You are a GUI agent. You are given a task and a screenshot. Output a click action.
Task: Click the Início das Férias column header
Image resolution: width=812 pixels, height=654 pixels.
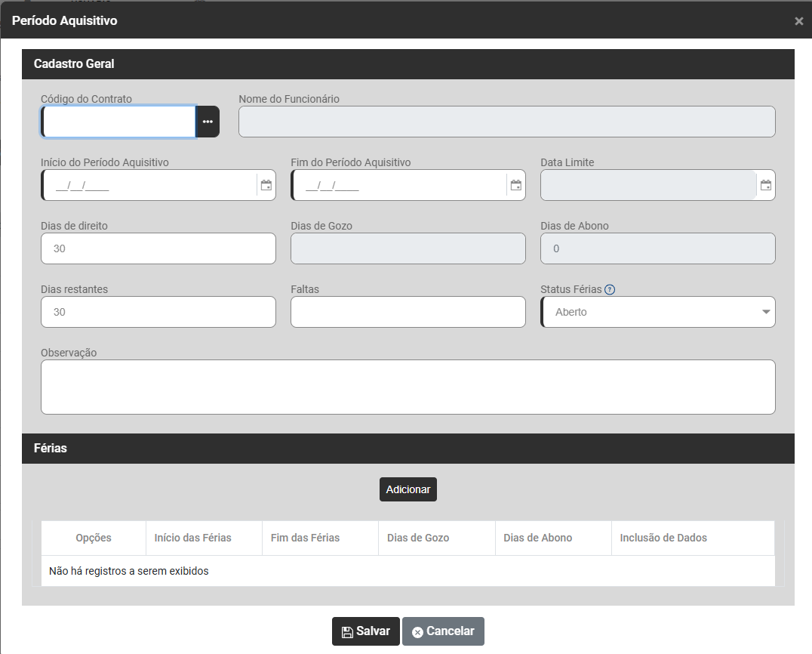point(193,538)
